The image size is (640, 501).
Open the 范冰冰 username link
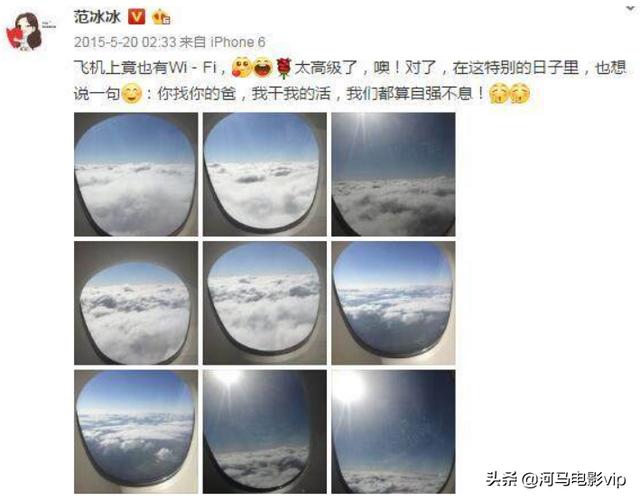click(x=97, y=17)
